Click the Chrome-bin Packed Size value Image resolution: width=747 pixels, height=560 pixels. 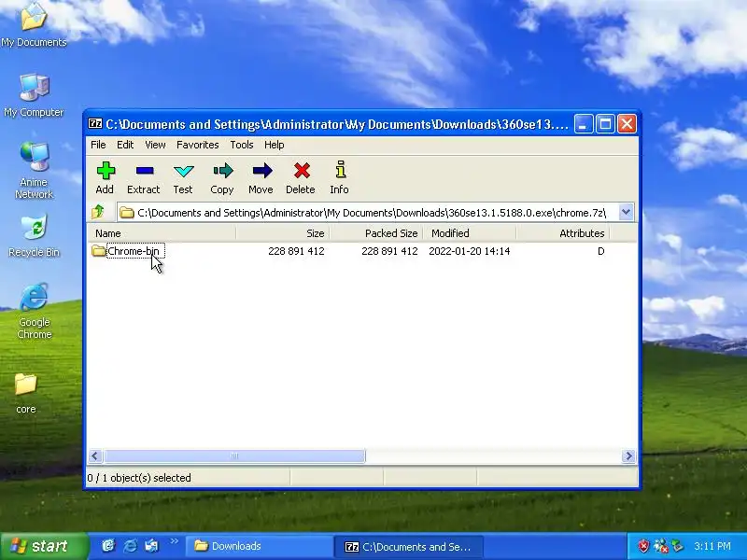point(389,251)
